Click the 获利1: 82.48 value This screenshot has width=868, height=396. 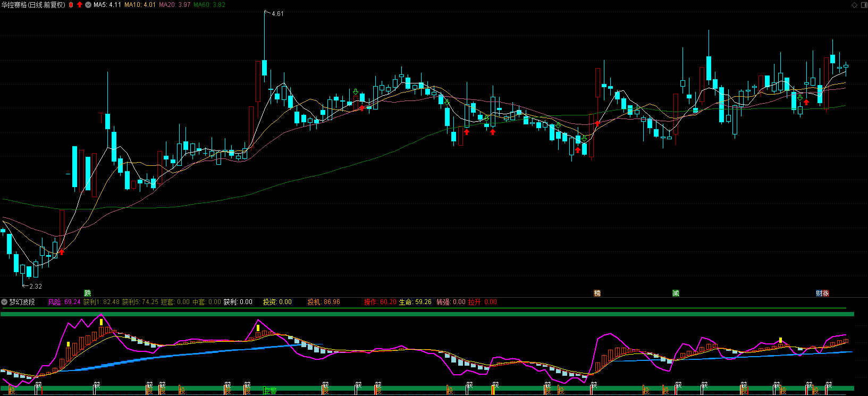pos(102,302)
